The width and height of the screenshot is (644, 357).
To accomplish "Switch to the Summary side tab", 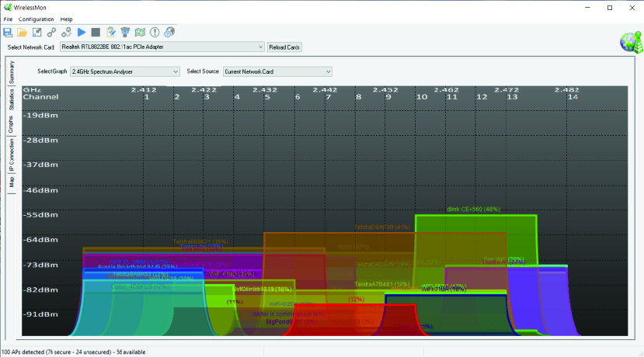I will [12, 72].
